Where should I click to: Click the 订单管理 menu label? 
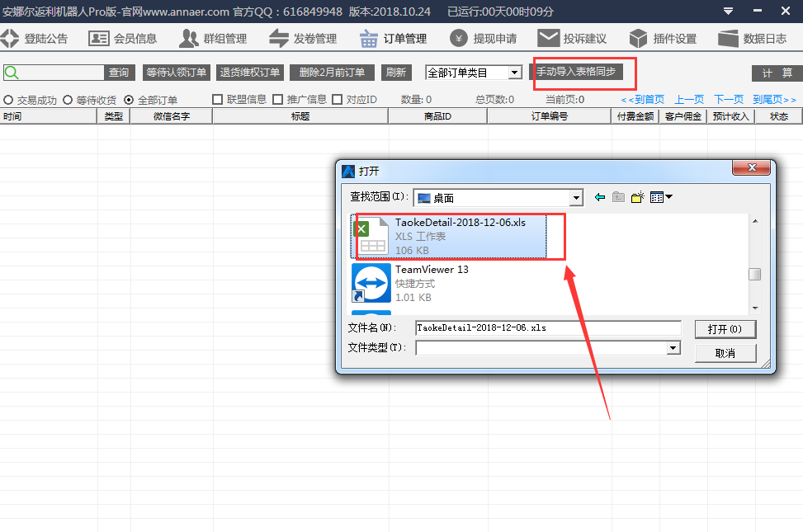[405, 39]
